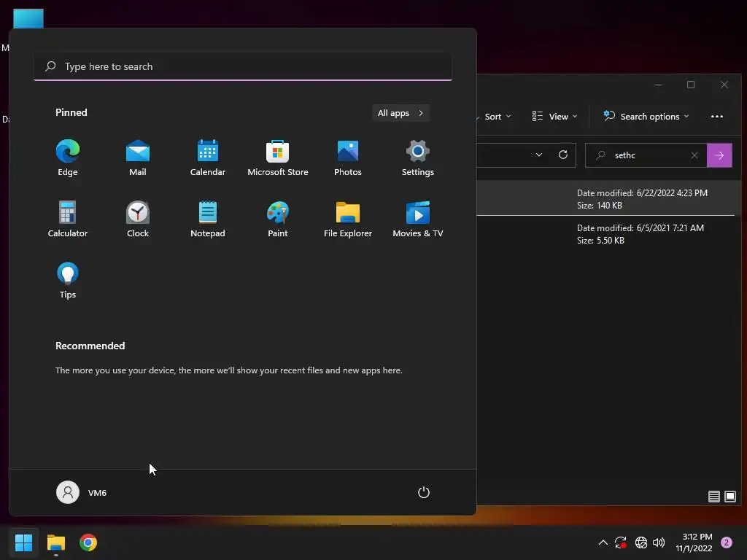Open the See more ellipsis menu

tap(717, 117)
